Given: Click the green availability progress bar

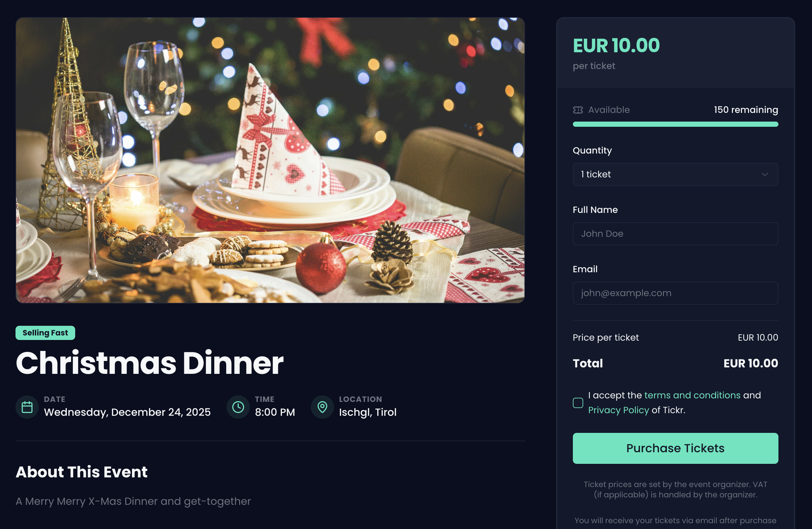Looking at the screenshot, I should tap(675, 124).
